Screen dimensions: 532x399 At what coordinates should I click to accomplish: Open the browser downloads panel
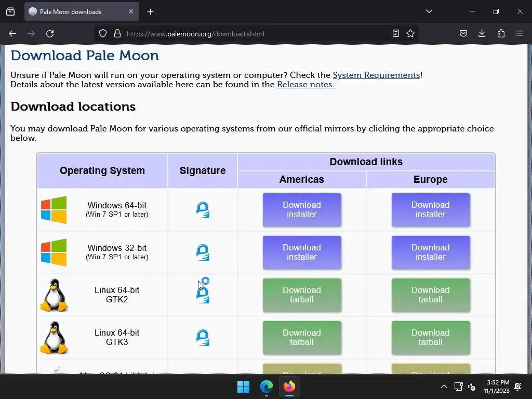(482, 33)
